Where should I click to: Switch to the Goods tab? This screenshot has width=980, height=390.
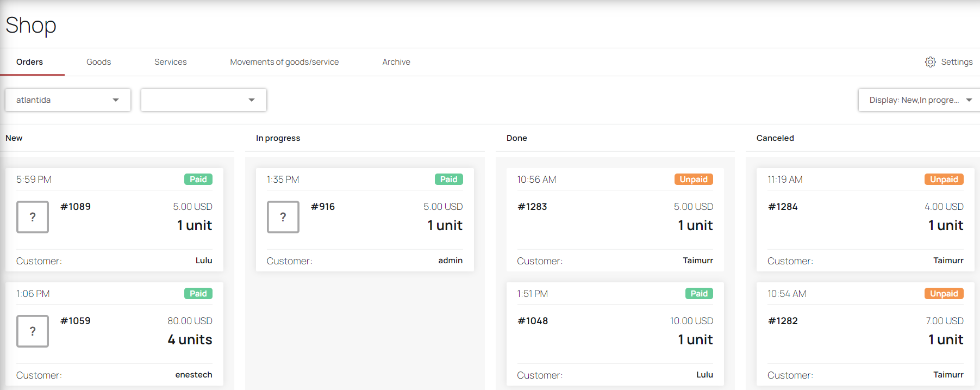coord(98,62)
